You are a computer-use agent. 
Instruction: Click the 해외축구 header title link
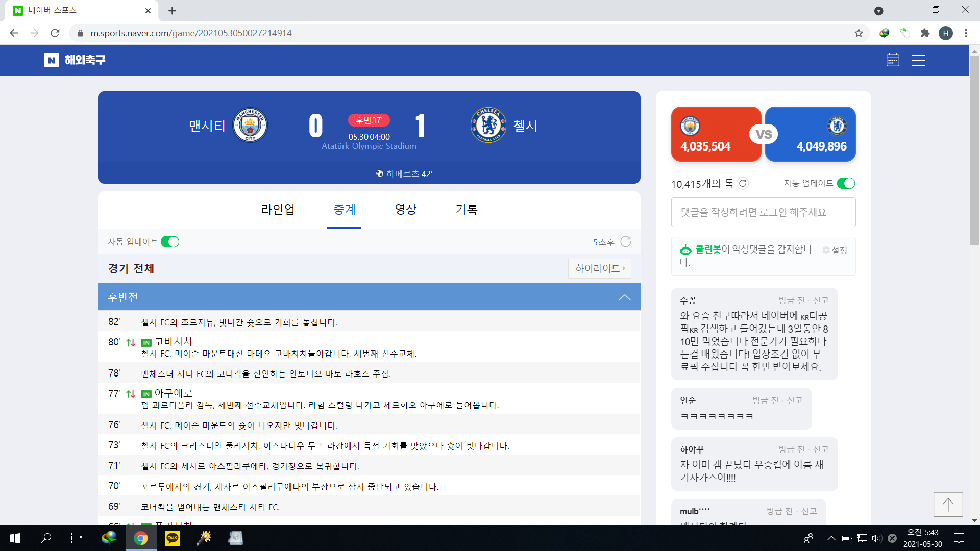pyautogui.click(x=85, y=60)
